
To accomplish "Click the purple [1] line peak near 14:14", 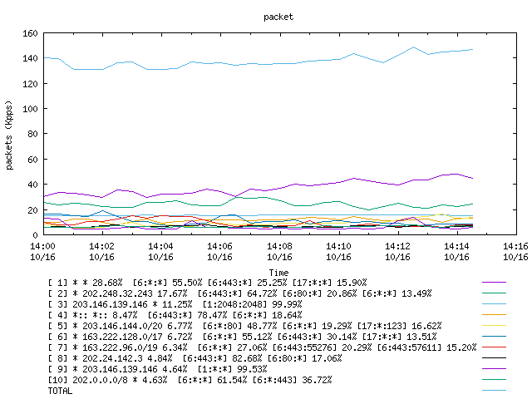I will coord(455,174).
